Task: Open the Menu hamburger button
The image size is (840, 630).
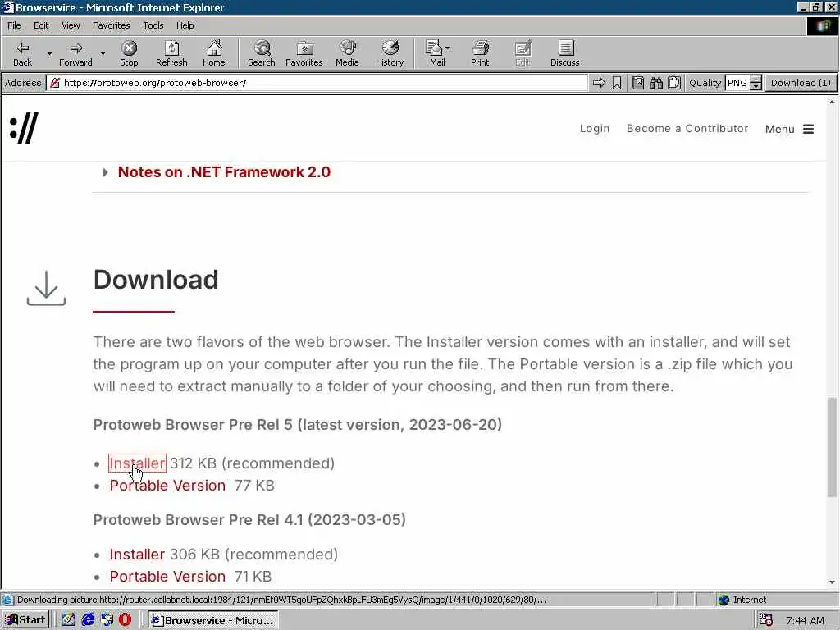Action: click(790, 129)
